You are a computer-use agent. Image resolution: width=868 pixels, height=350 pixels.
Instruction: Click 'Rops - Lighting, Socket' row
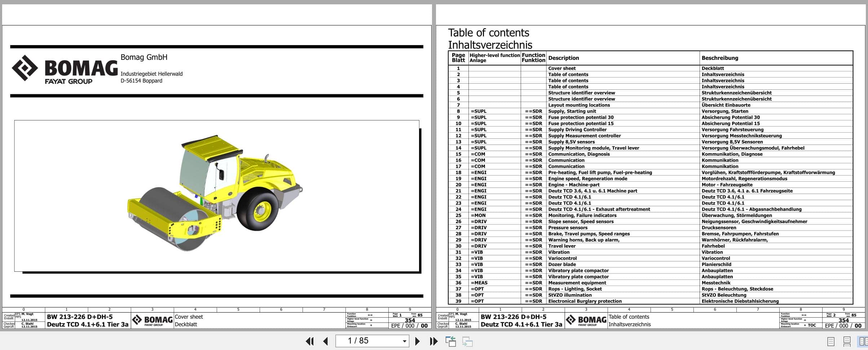575,289
